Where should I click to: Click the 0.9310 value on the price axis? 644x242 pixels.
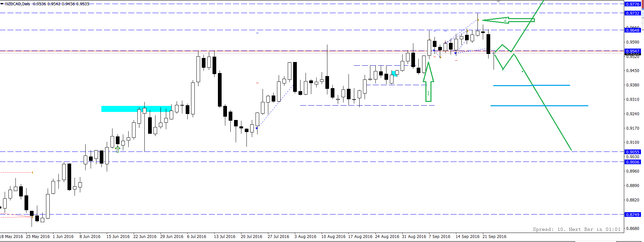coord(633,100)
